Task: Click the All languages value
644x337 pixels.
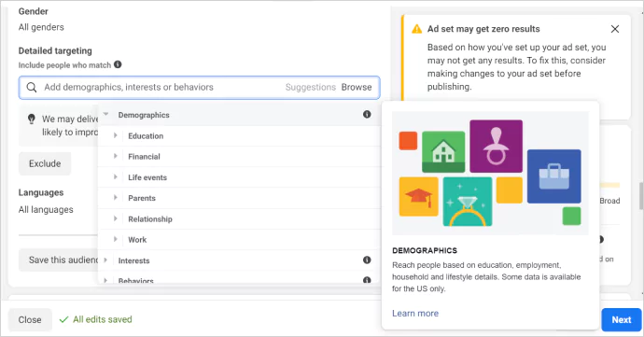Action: (46, 210)
